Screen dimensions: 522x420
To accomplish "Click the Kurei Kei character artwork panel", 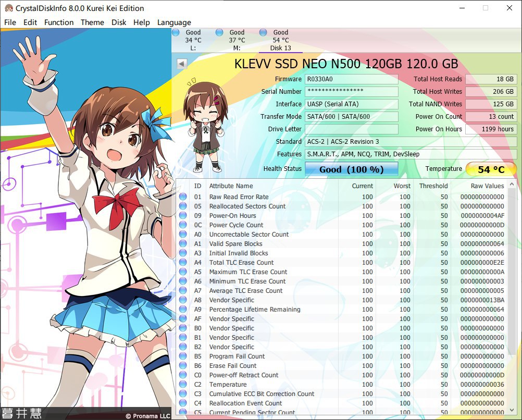I will [x=86, y=224].
